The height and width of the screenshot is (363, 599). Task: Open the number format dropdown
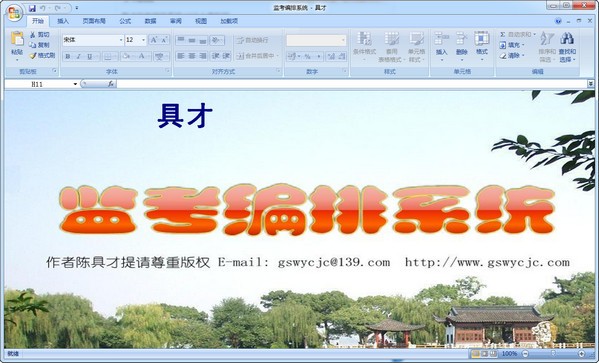[342, 40]
